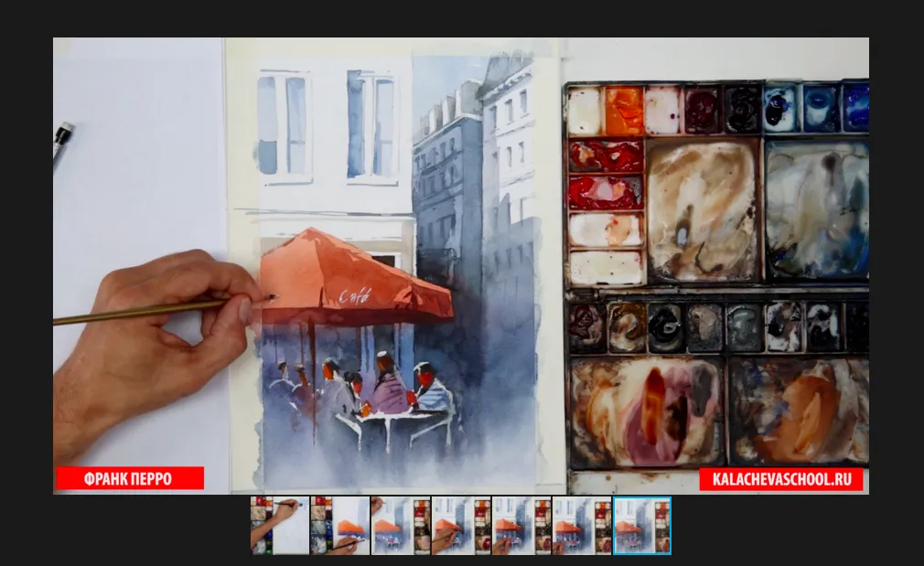Open the third thumbnail in the strip
This screenshot has width=924, height=566.
point(400,525)
